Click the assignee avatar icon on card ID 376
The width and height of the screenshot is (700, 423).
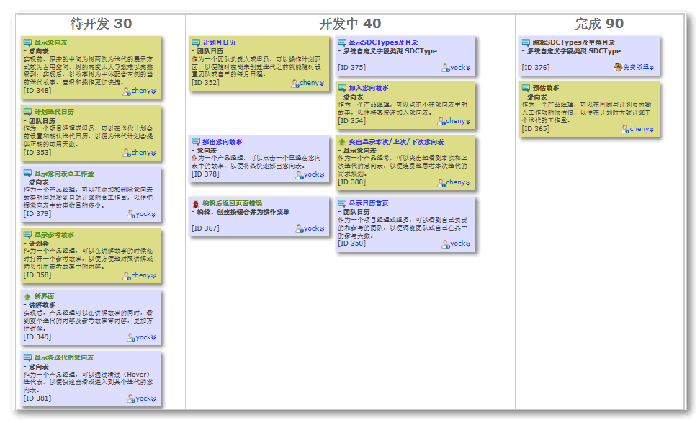(x=614, y=67)
